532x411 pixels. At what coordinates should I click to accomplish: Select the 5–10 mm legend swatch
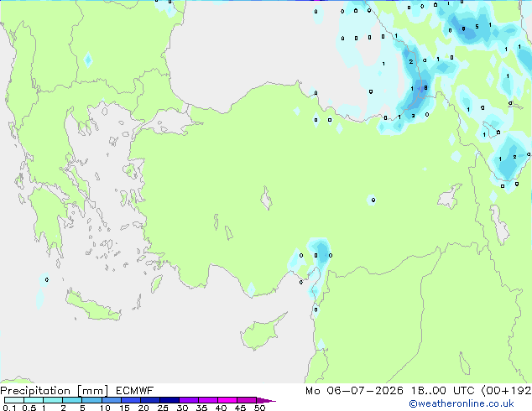click(91, 400)
